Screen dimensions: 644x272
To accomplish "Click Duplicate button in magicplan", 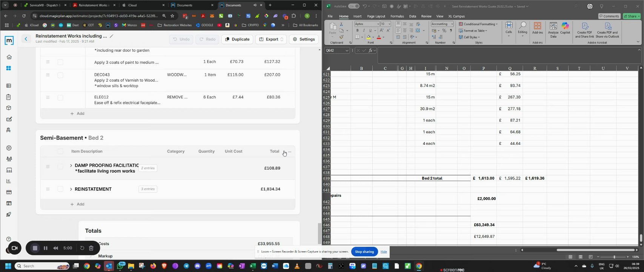I will point(237,39).
